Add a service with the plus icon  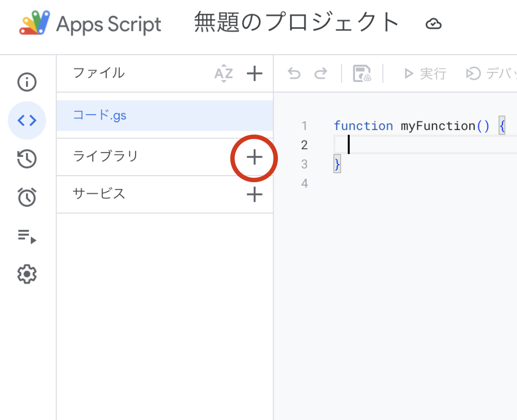coord(255,195)
